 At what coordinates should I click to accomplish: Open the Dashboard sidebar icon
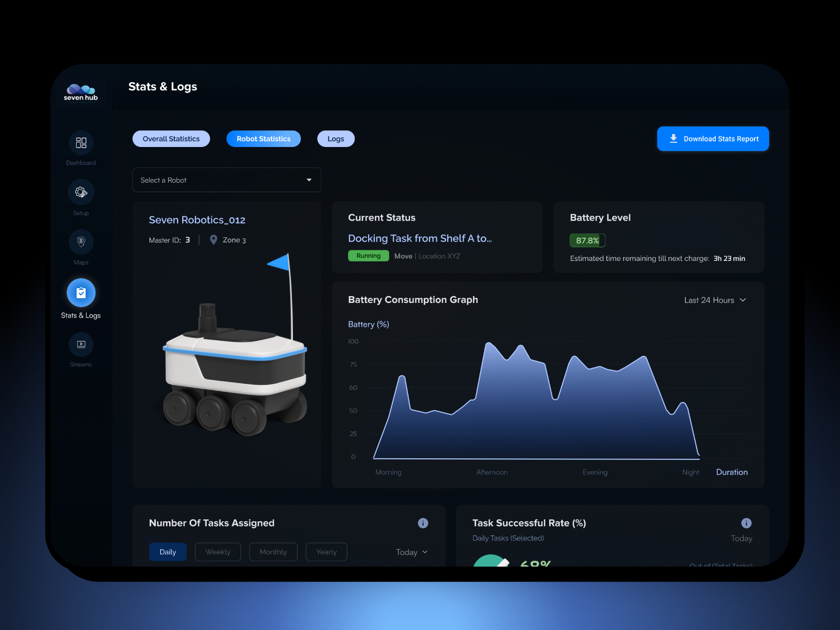coord(81,143)
